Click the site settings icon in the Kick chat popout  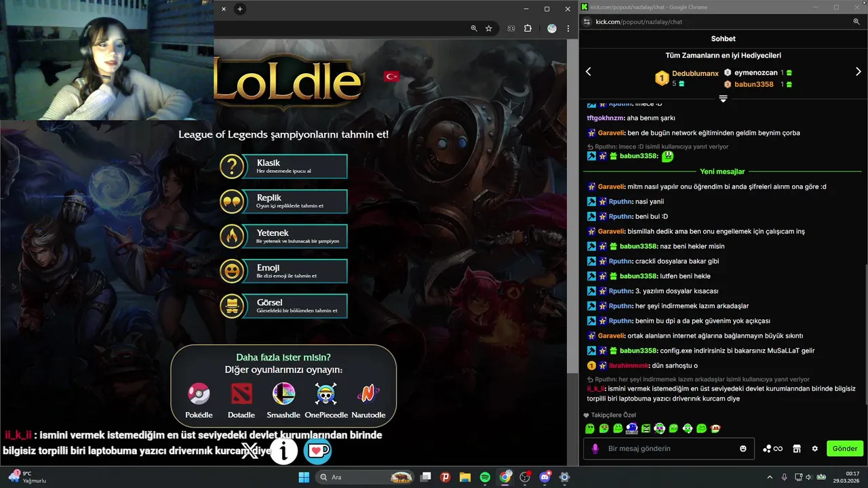pyautogui.click(x=587, y=22)
